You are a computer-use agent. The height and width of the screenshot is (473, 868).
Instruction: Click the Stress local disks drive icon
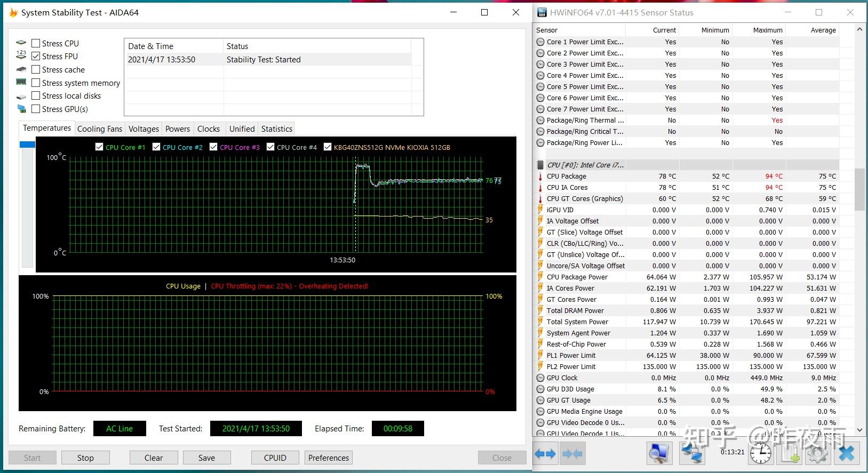click(x=21, y=97)
